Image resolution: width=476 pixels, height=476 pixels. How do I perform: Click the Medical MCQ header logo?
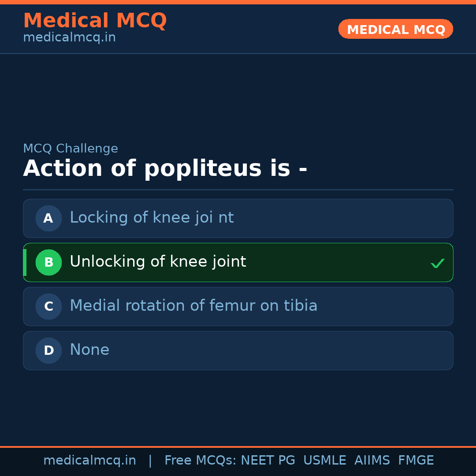(95, 21)
